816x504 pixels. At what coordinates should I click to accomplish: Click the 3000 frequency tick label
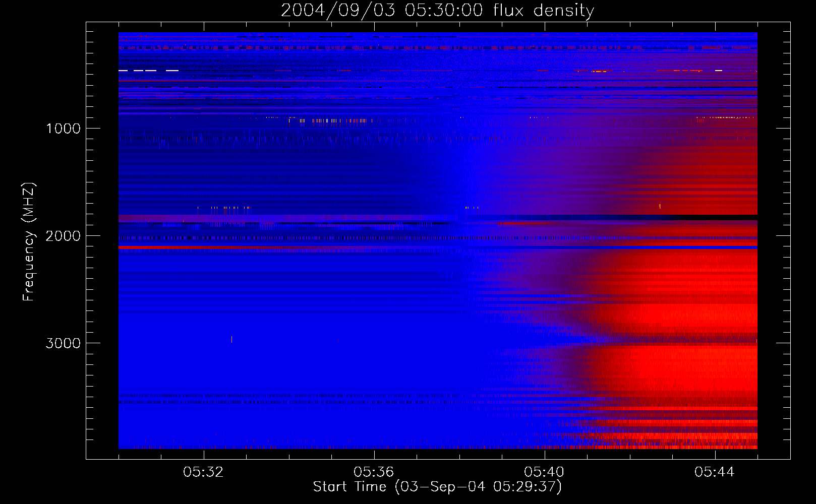click(63, 343)
